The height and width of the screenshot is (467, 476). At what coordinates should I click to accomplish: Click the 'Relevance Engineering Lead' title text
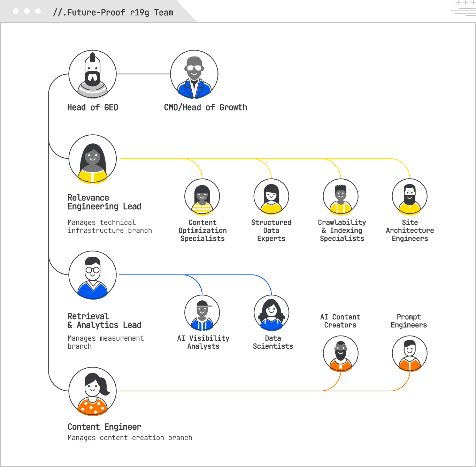pyautogui.click(x=104, y=202)
